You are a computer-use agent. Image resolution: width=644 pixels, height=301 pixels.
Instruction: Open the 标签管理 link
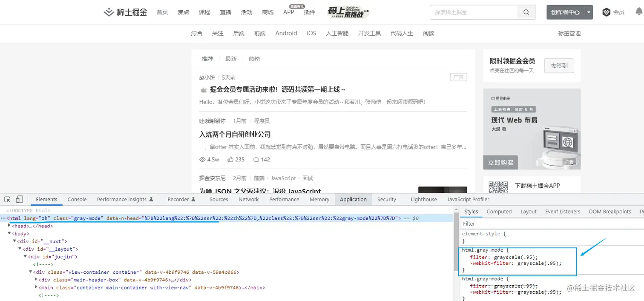[x=569, y=33]
